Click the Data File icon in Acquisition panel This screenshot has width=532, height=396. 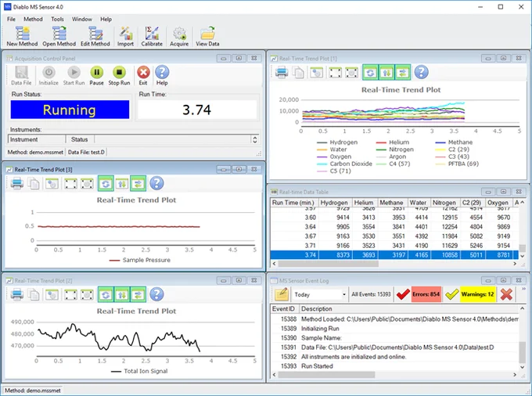pos(21,75)
